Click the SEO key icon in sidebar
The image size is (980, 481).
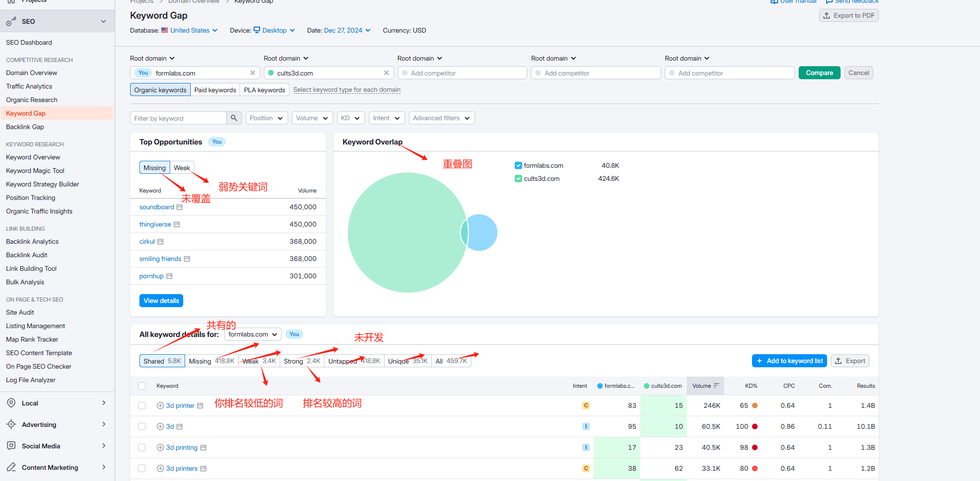tap(11, 21)
